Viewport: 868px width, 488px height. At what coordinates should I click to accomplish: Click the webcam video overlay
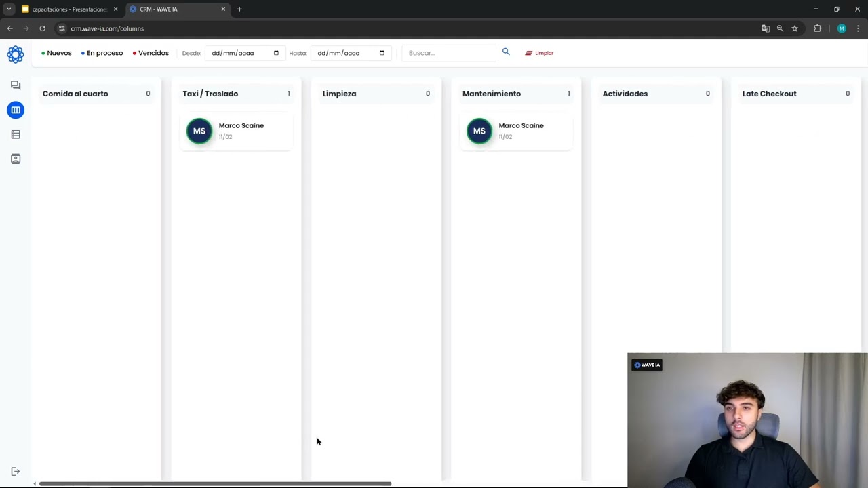click(x=747, y=420)
